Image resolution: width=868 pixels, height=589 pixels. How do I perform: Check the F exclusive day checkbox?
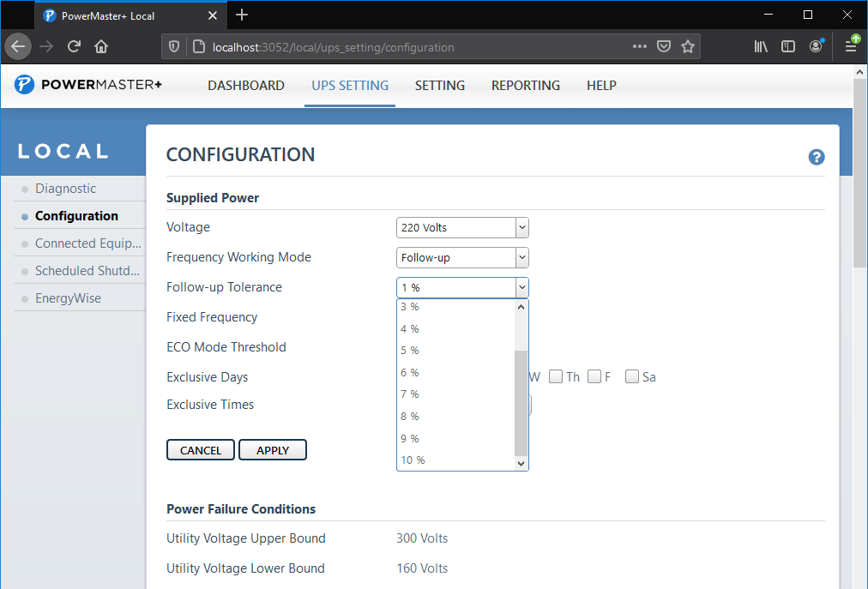(x=594, y=376)
